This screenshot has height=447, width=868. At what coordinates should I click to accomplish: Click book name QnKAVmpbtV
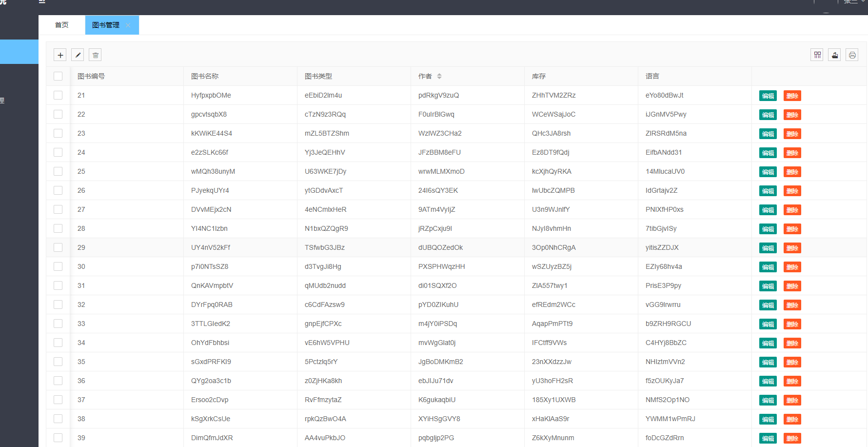212,285
